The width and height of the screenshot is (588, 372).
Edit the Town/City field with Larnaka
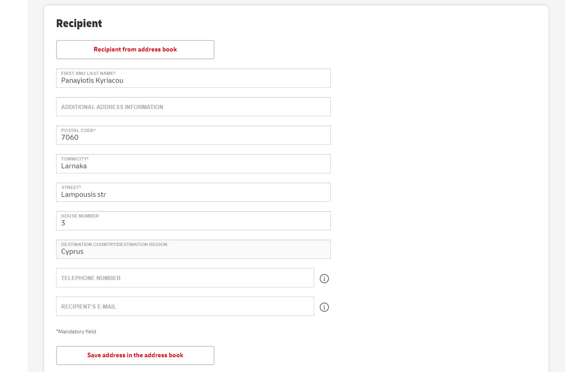click(x=193, y=164)
